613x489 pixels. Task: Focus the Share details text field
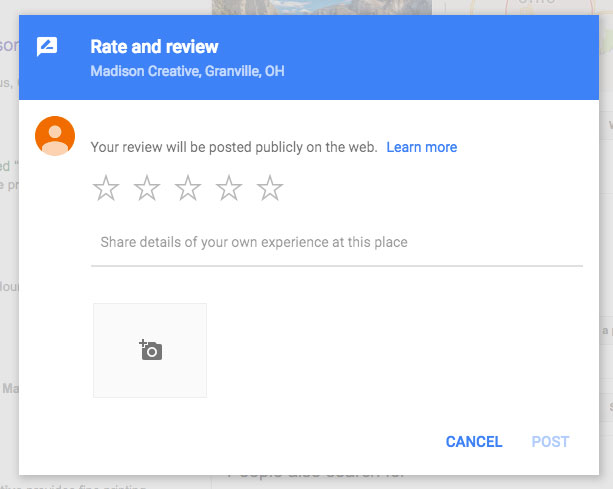[336, 243]
